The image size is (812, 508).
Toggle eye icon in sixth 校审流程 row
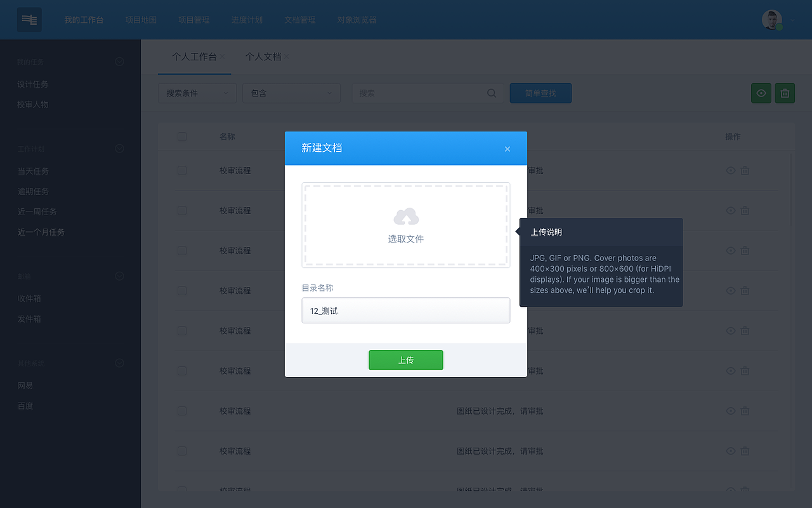pos(731,370)
